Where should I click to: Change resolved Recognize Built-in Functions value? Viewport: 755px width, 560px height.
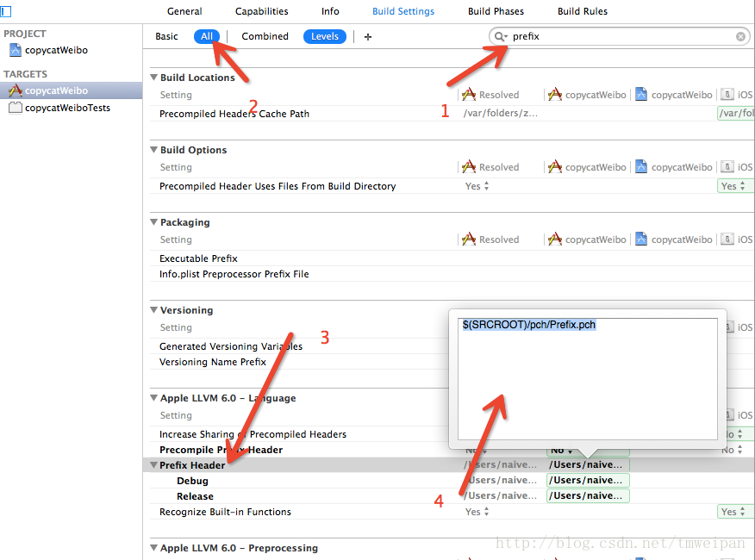477,512
